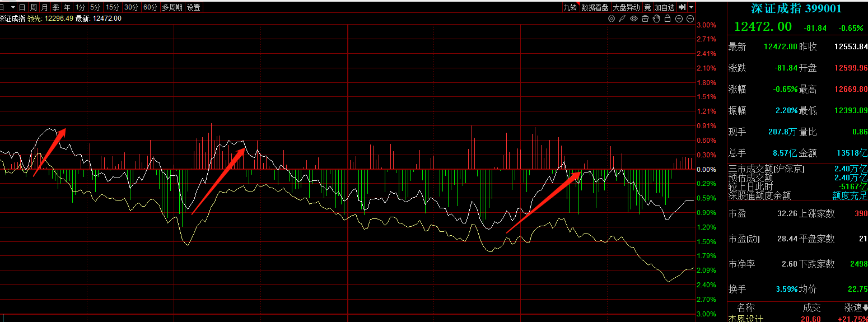Image resolution: width=868 pixels, height=322 pixels.
Task: Open the 多周期 multi-period view
Action: tap(172, 7)
